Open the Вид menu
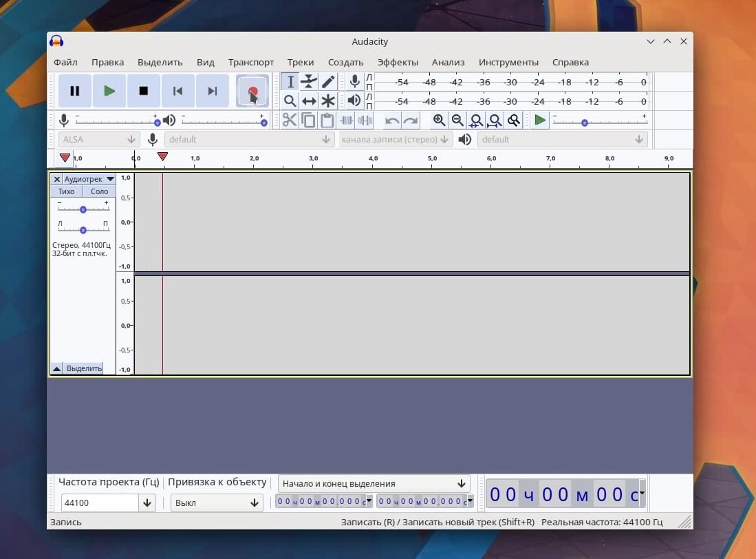This screenshot has width=756, height=559. click(206, 62)
